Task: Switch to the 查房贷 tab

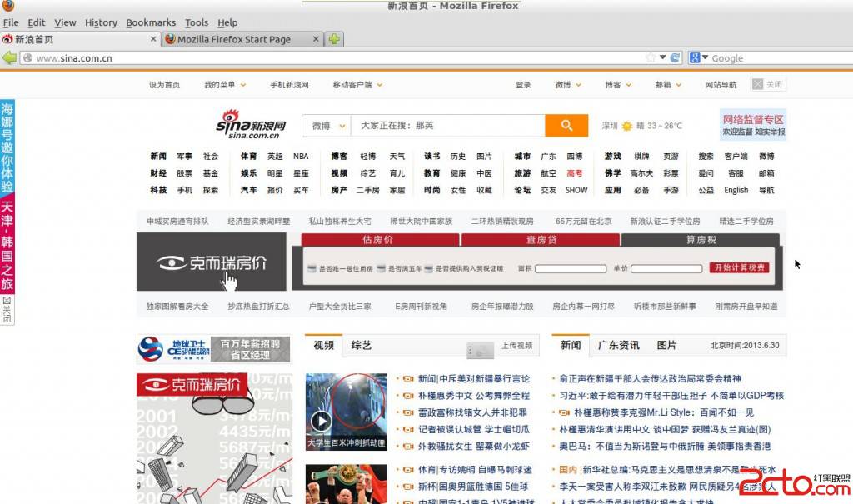Action: [x=541, y=240]
